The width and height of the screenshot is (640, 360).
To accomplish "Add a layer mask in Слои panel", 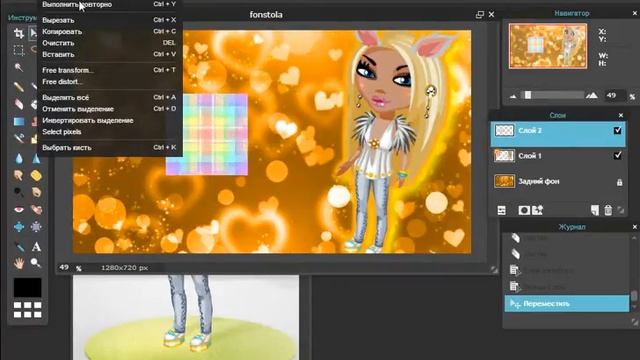I will 524,210.
